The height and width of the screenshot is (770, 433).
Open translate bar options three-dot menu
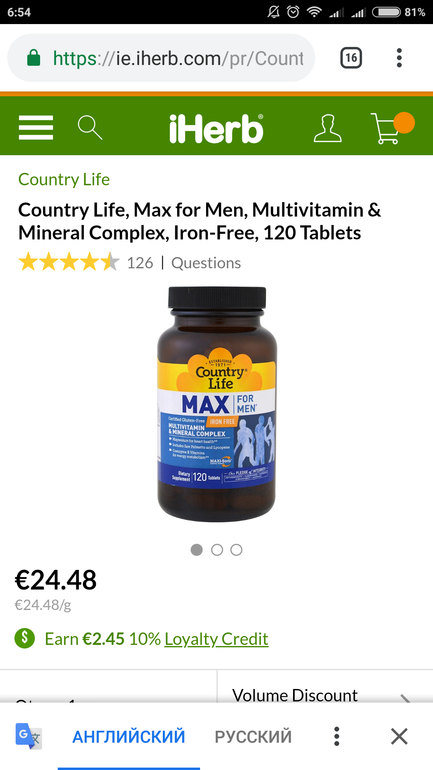click(x=336, y=736)
